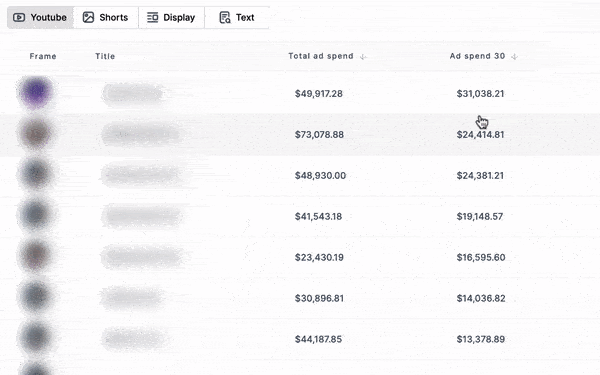The height and width of the screenshot is (375, 600).
Task: Open the blurred title in $73,078.88 row
Action: point(141,135)
